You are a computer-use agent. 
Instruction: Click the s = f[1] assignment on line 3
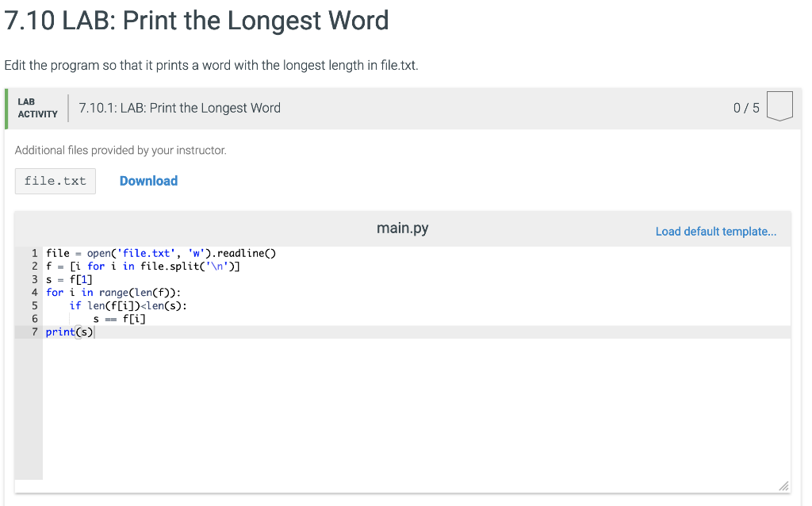(68, 279)
